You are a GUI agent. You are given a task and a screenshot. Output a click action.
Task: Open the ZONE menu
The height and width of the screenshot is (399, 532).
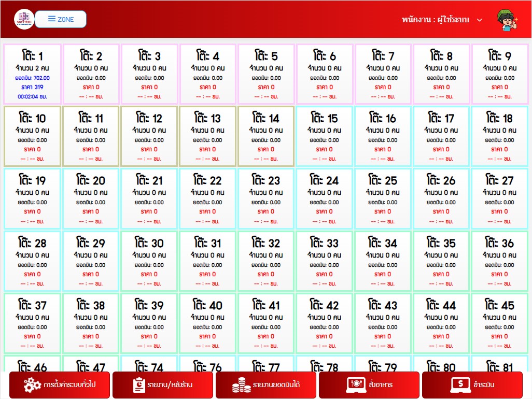(x=61, y=19)
